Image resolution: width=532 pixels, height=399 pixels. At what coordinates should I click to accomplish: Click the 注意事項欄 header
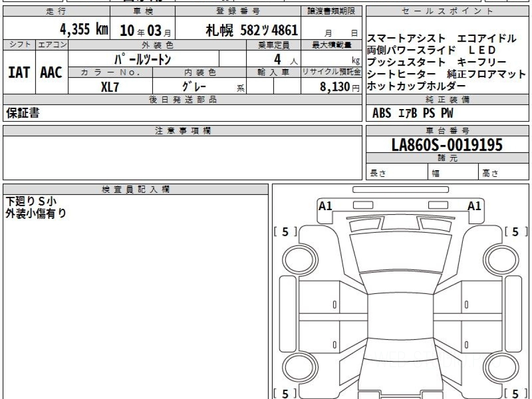182,131
